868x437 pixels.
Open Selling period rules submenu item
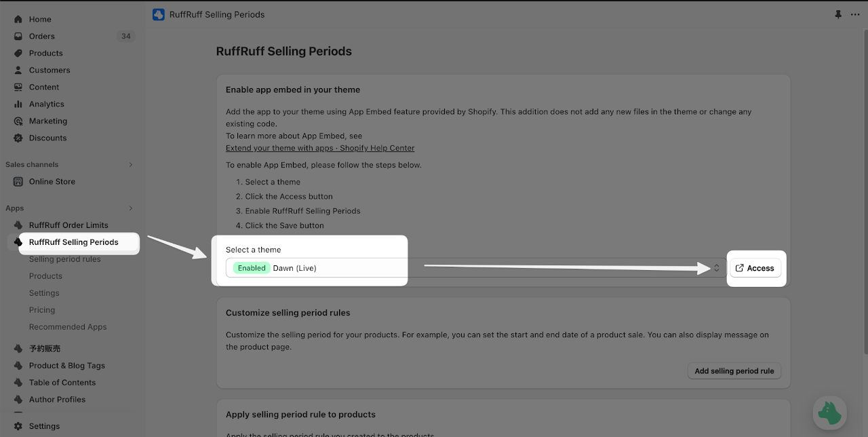(x=65, y=259)
